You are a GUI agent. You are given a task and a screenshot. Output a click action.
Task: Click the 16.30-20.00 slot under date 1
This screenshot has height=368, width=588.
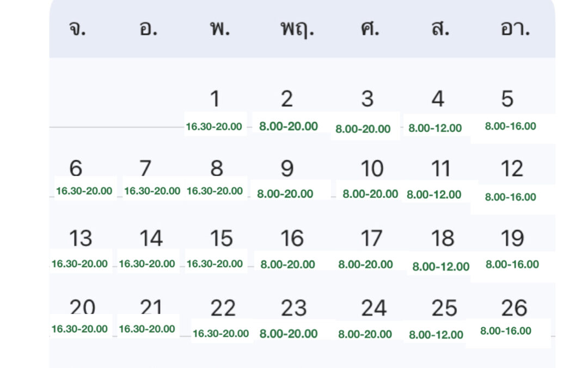tap(214, 126)
